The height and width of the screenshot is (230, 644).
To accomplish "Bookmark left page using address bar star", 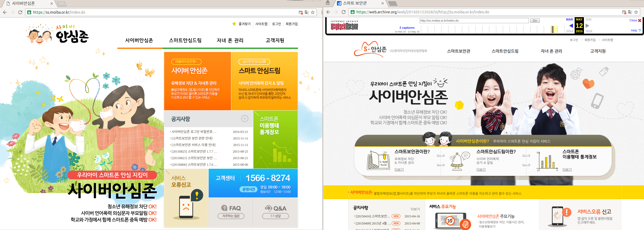I will coord(313,12).
